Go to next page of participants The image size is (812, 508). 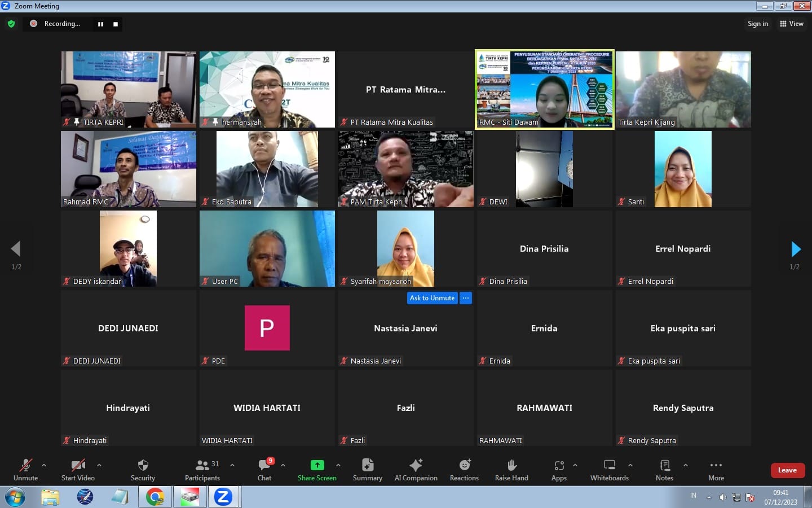(796, 249)
